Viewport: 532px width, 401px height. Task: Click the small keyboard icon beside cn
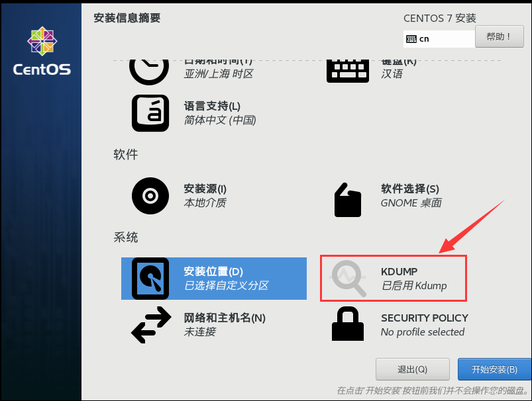pyautogui.click(x=411, y=39)
